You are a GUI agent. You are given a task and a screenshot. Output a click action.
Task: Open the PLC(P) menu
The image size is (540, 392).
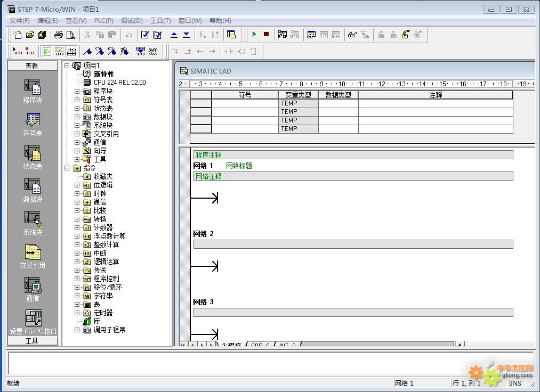[x=103, y=21]
